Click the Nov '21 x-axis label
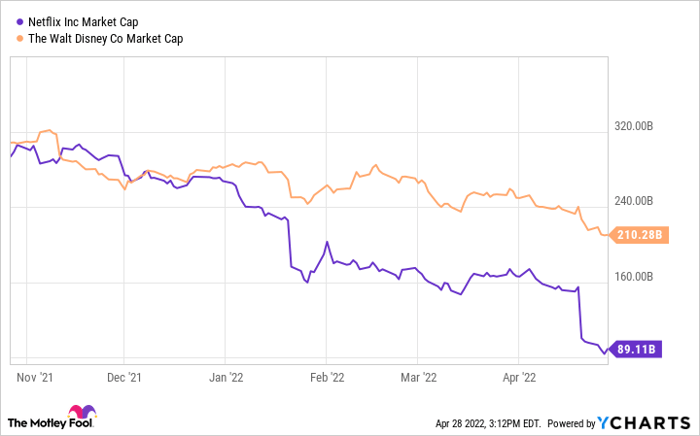 32,377
